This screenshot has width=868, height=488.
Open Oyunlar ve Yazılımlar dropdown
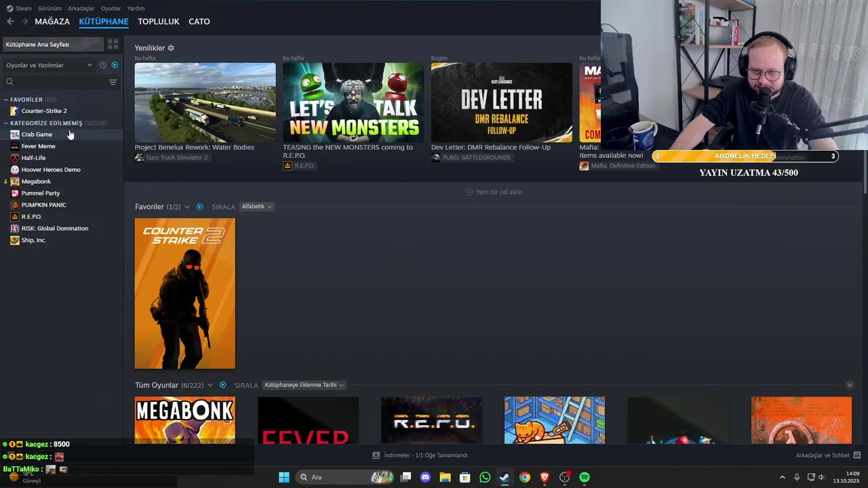49,65
